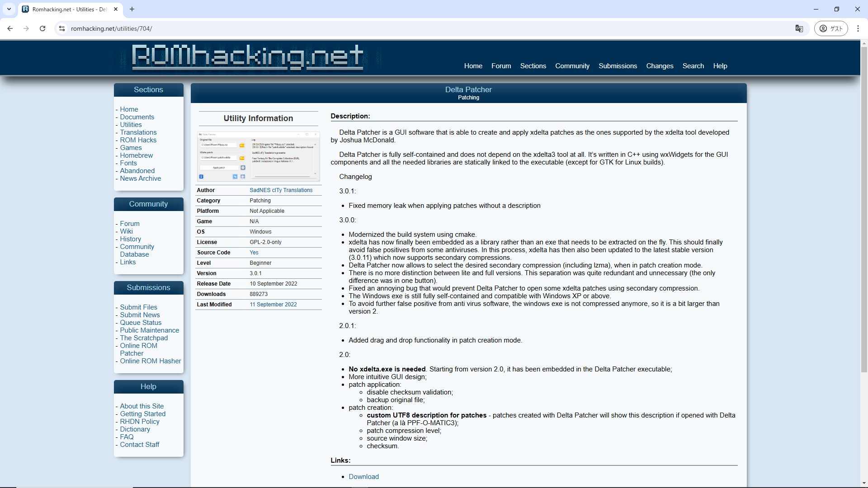Open Dictionary help link
The image size is (868, 488).
135,429
